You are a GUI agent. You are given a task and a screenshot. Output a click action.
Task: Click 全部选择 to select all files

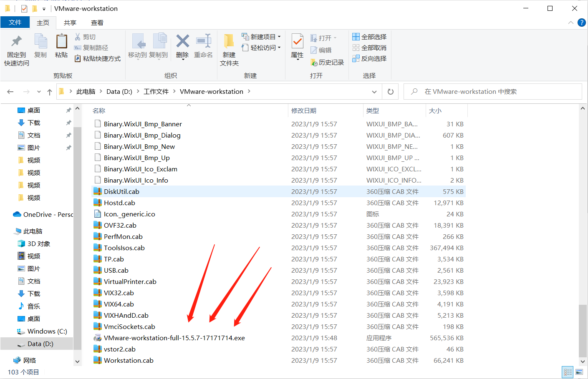(x=370, y=37)
